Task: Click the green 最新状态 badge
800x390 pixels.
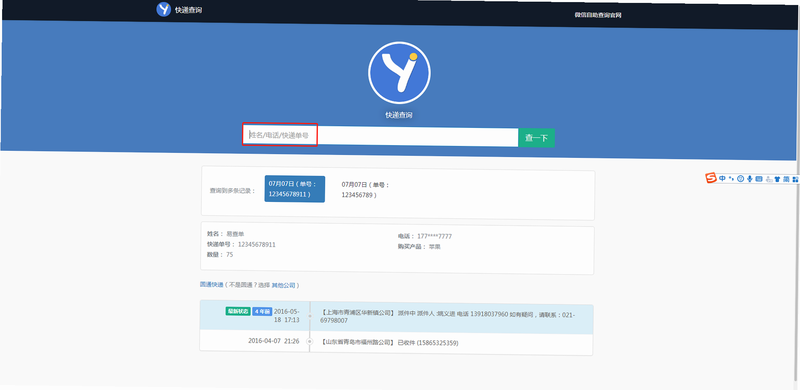Action: point(238,311)
